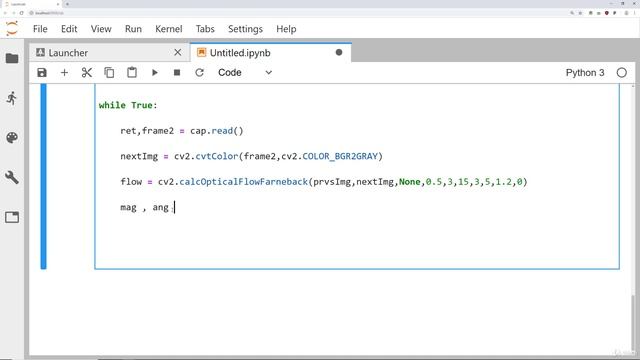Open the Settings menu
Viewport: 640px width, 360px height.
tap(245, 29)
